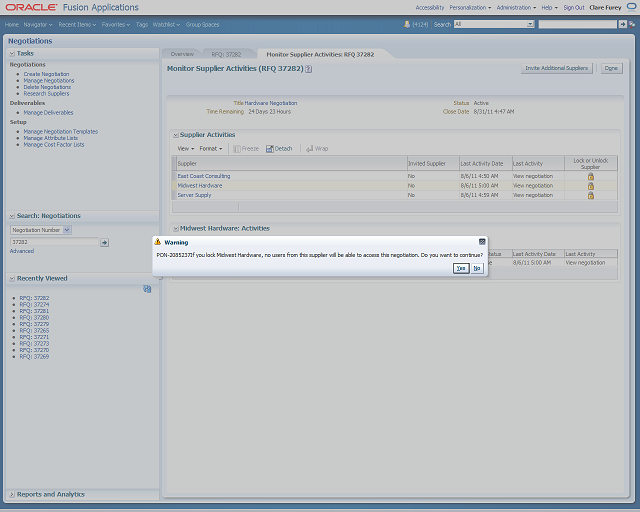Click help icon beside Monitor Supplier Activities title
Screen dimensions: 640x512
pyautogui.click(x=309, y=69)
